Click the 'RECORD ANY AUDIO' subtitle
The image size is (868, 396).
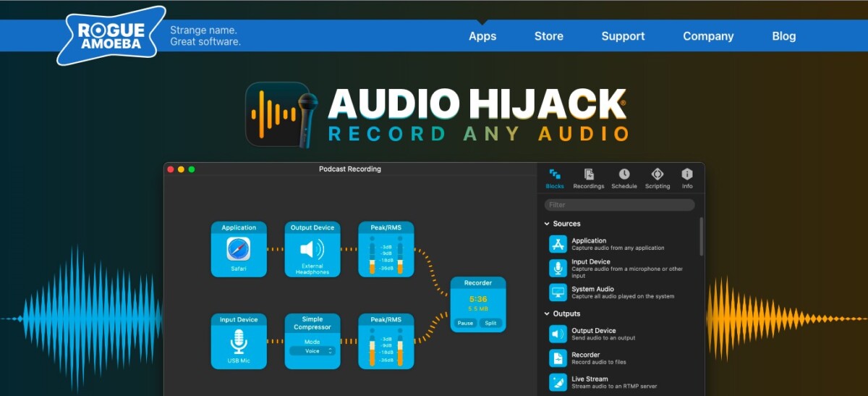pyautogui.click(x=478, y=134)
